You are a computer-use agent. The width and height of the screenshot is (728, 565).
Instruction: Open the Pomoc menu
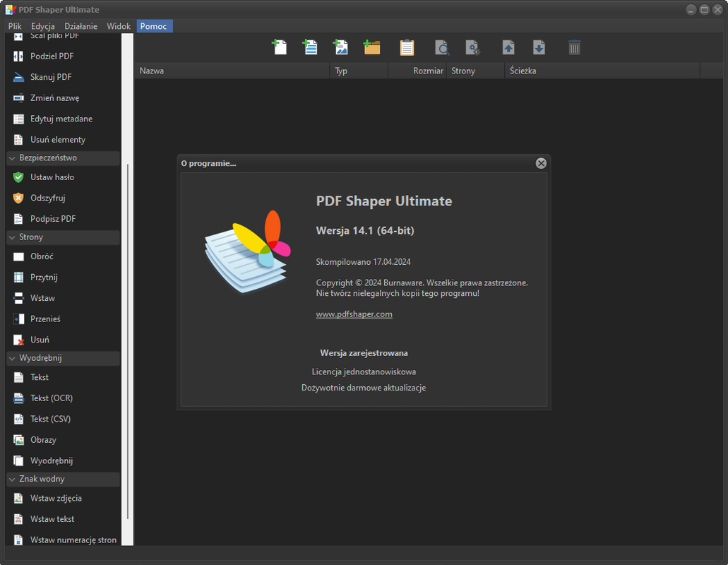tap(154, 26)
